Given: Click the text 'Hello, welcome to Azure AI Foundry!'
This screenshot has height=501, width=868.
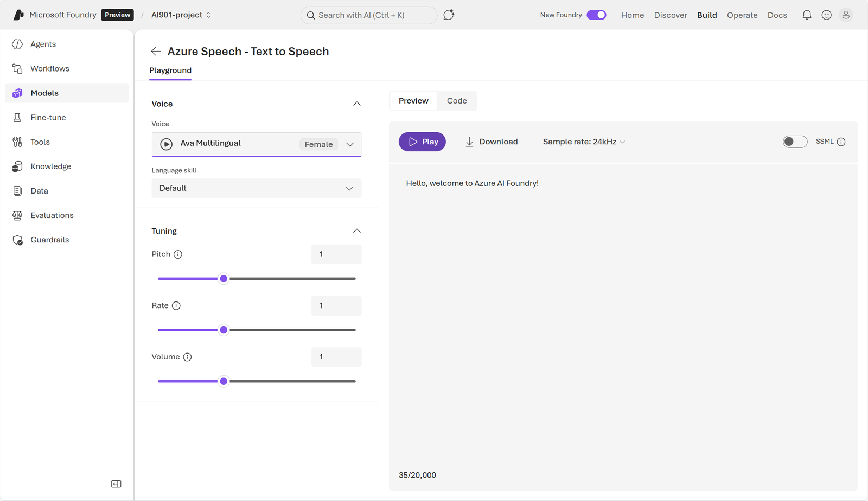Looking at the screenshot, I should tap(473, 183).
